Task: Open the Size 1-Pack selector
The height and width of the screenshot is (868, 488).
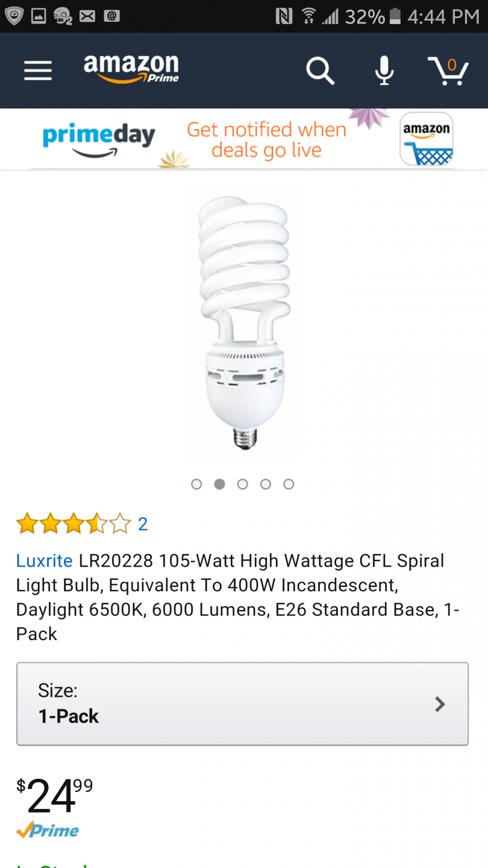Action: (x=242, y=704)
